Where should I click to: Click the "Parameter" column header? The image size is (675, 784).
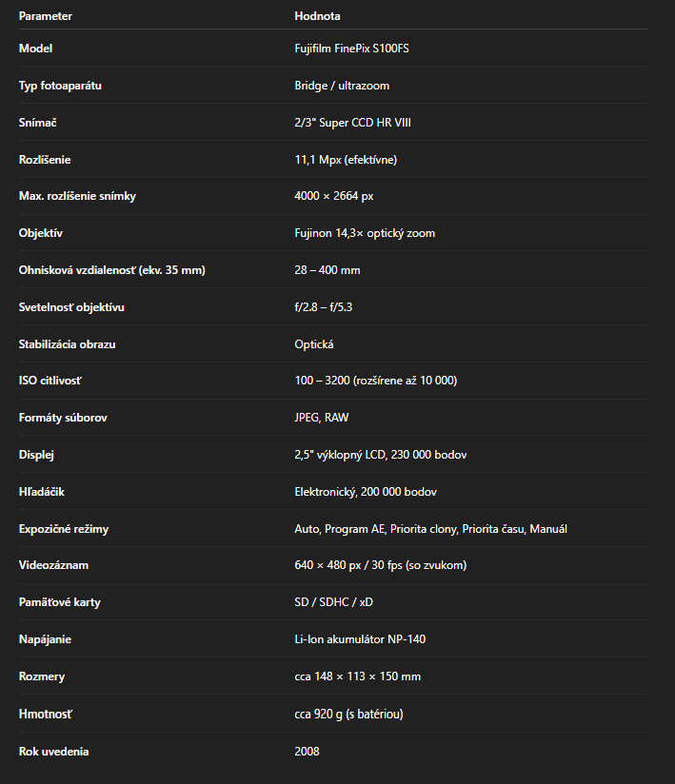click(45, 16)
